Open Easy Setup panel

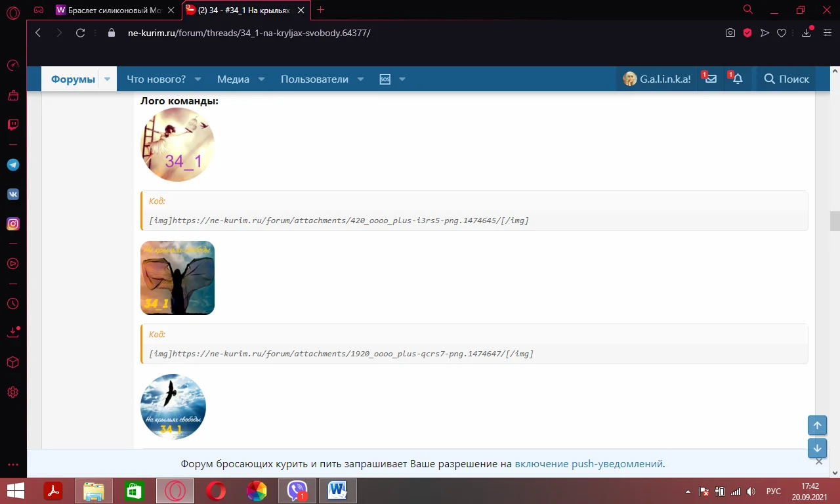point(827,33)
